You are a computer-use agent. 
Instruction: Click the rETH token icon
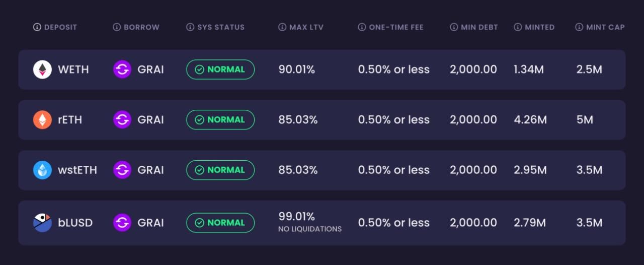42,120
